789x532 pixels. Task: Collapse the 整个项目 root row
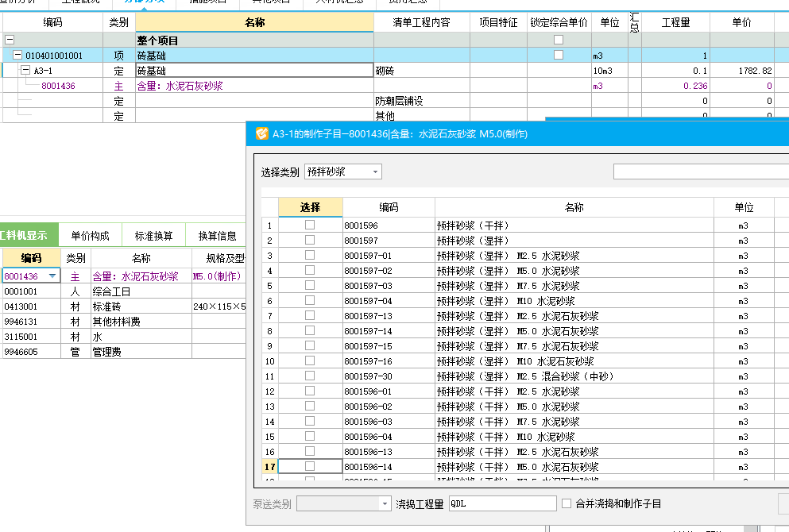(10, 40)
